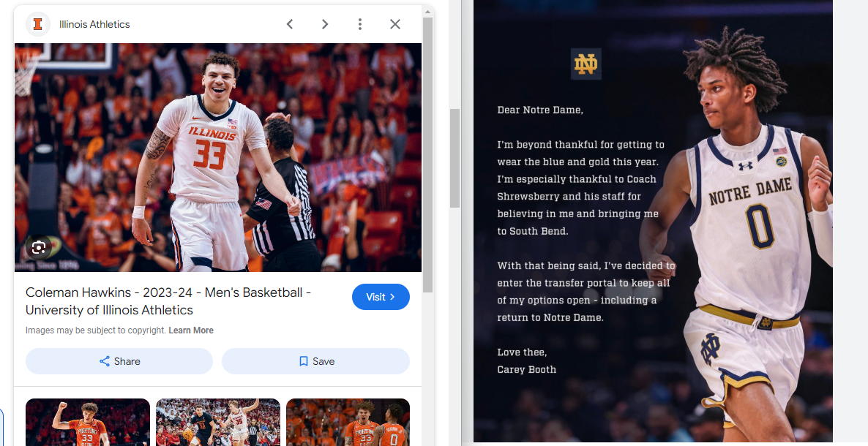The width and height of the screenshot is (868, 446).
Task: Click the 'Images may be subject to copyright.' text
Action: pos(96,330)
